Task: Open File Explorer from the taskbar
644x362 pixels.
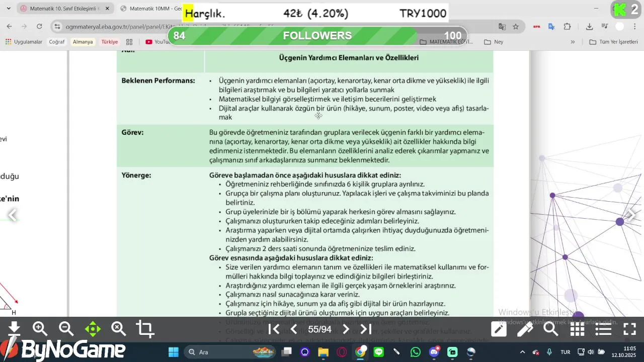Action: point(323,352)
